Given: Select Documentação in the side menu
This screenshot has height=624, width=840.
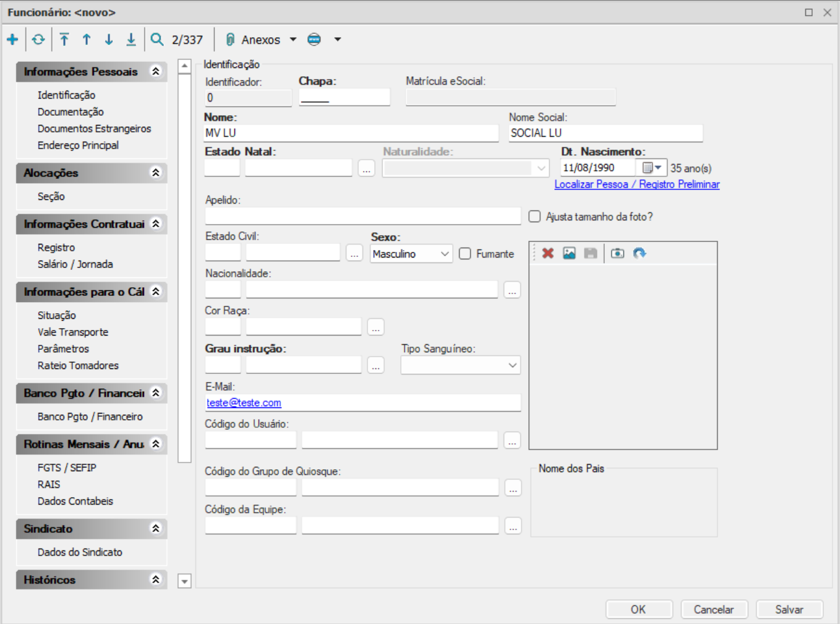Looking at the screenshot, I should [71, 111].
